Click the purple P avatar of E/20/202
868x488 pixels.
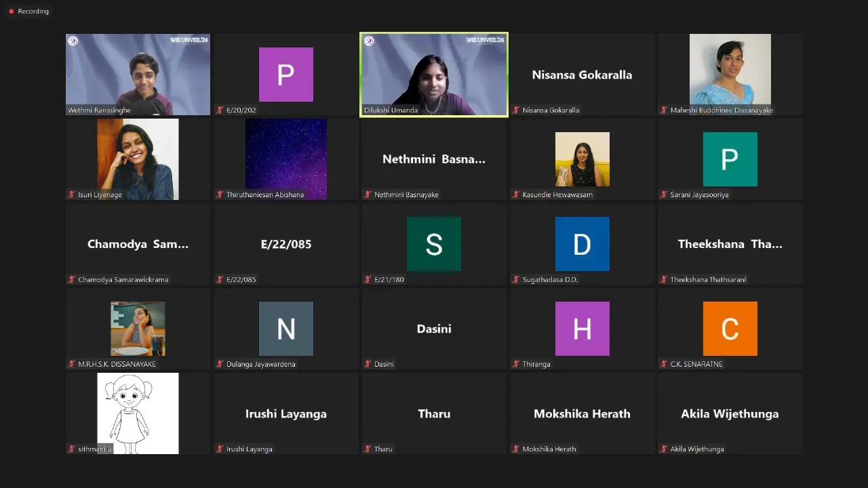click(x=286, y=75)
